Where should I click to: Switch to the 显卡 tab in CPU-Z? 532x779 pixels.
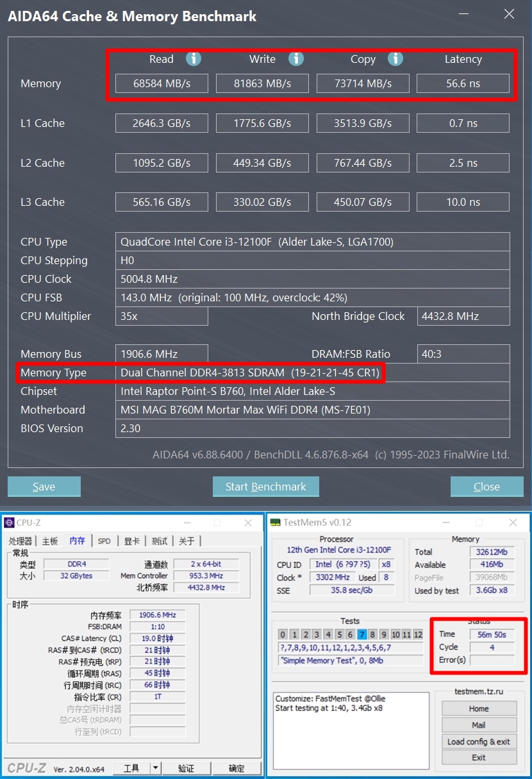131,541
